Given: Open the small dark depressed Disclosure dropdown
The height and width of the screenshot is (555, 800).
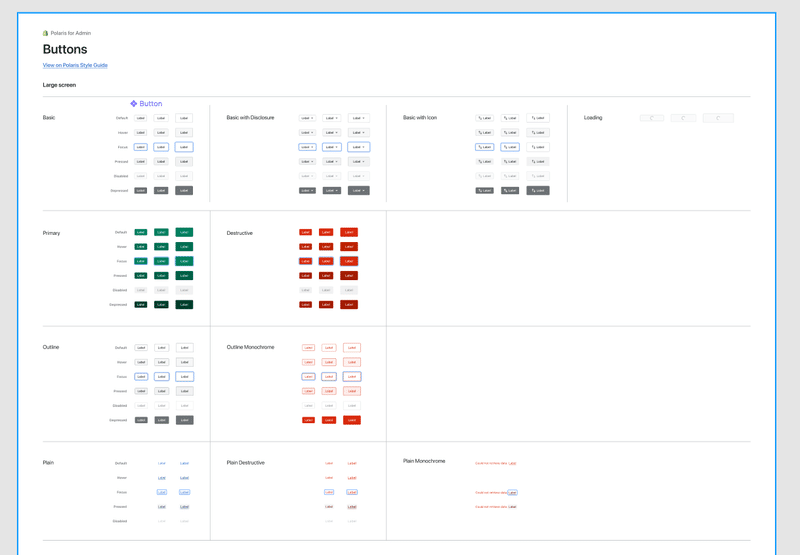Looking at the screenshot, I should pyautogui.click(x=307, y=190).
